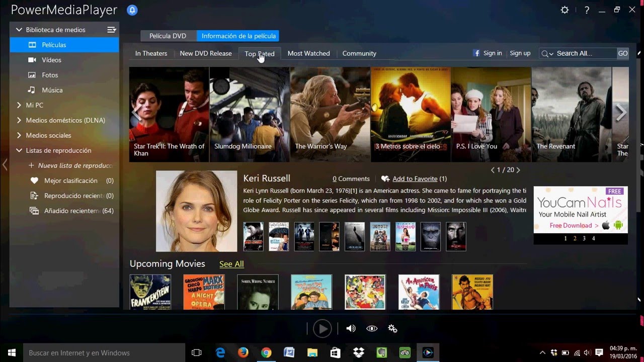Open the search scope dropdown magnifier
Image resolution: width=644 pixels, height=362 pixels.
547,53
